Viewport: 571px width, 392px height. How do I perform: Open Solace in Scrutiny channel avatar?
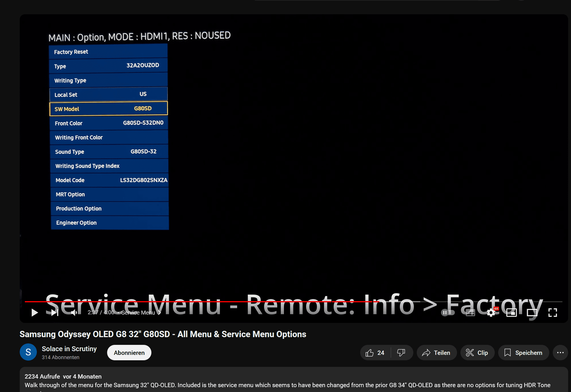click(x=28, y=352)
